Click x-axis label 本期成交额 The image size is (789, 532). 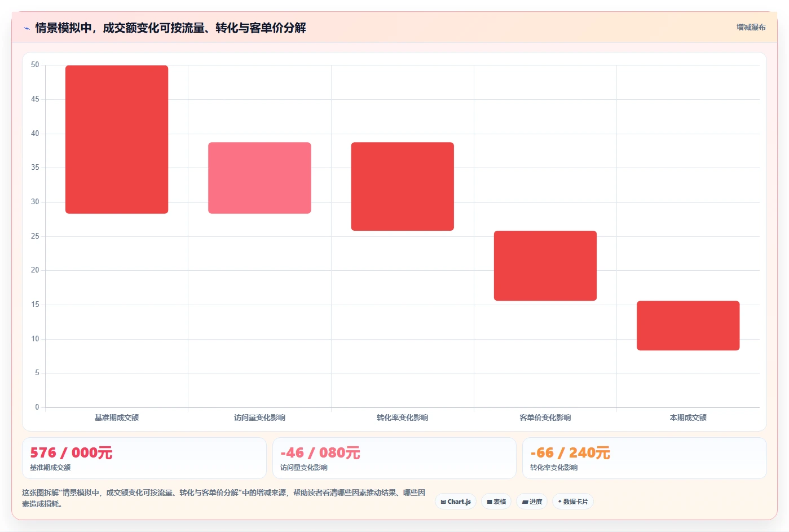(688, 417)
